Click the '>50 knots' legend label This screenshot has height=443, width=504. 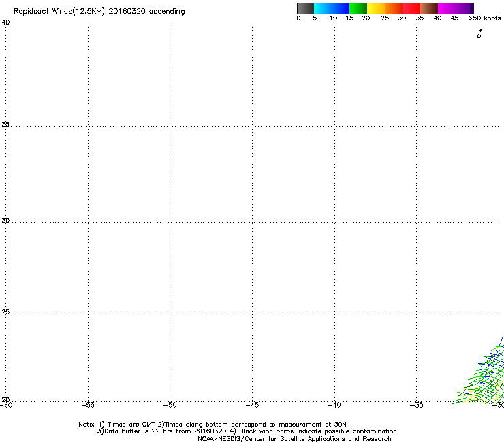pyautogui.click(x=484, y=18)
